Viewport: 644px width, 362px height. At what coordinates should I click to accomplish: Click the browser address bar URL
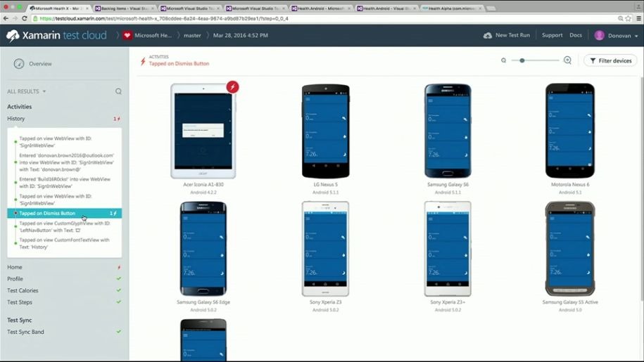[x=163, y=18]
